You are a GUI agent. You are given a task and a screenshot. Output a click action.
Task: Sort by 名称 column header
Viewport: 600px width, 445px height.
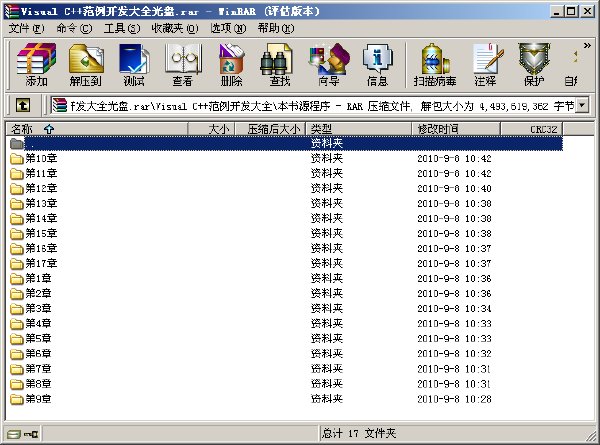(96, 129)
